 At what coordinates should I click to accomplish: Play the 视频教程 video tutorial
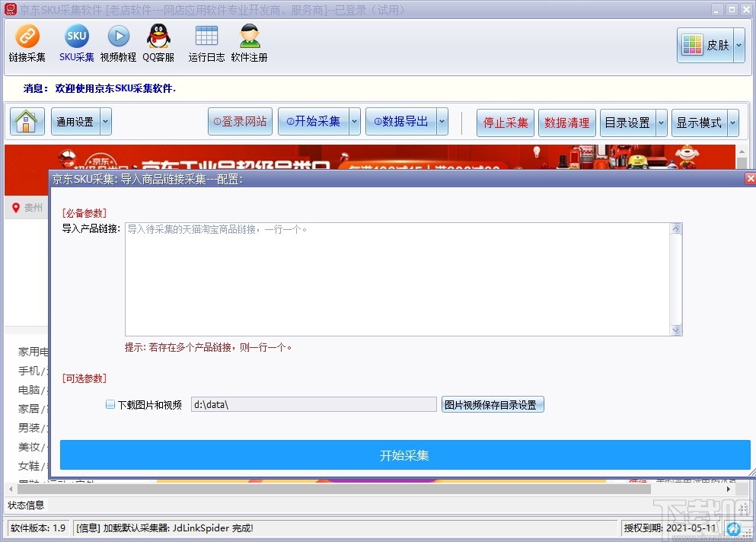click(x=117, y=43)
